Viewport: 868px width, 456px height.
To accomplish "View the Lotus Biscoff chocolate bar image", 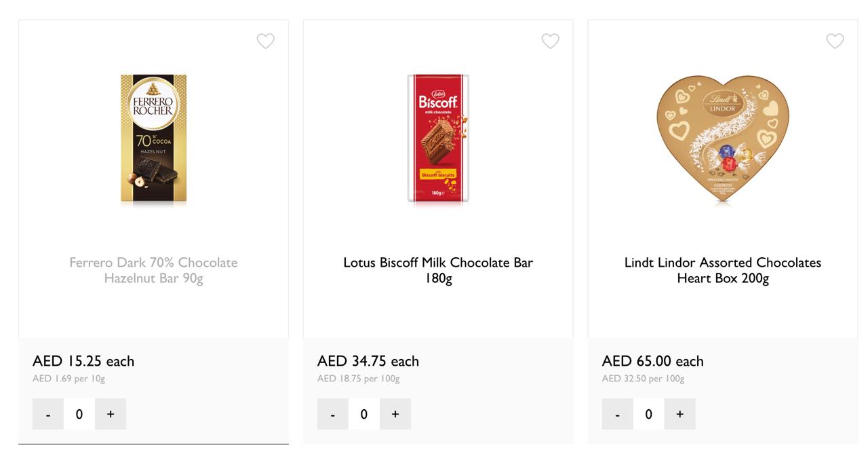I will 438,138.
